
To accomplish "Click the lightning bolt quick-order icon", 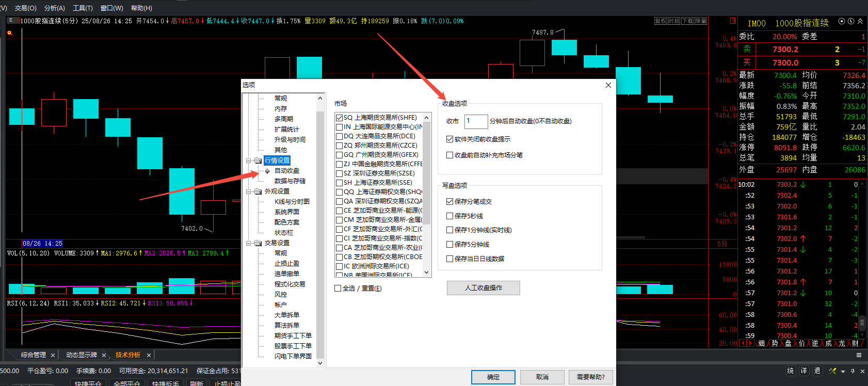I will [x=851, y=22].
